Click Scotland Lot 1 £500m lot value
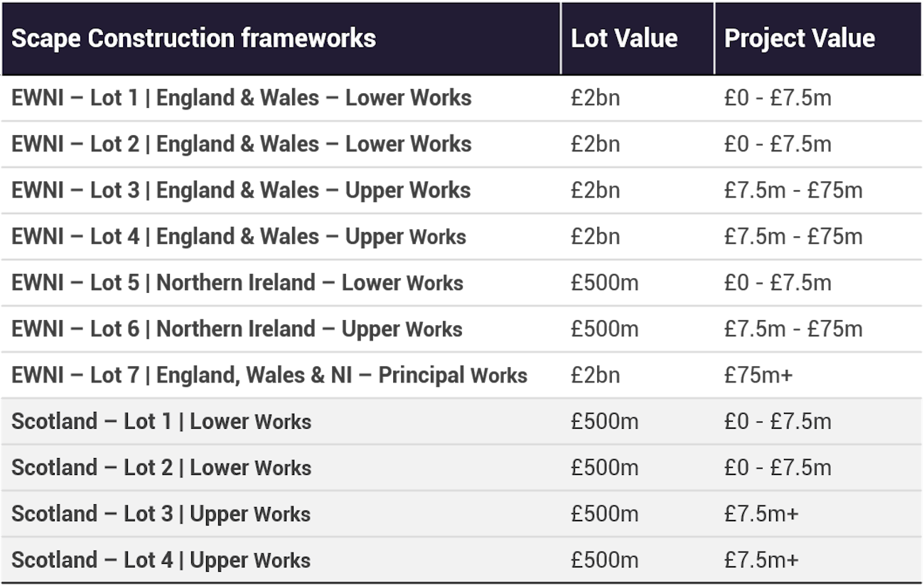924x586 pixels. 604,421
